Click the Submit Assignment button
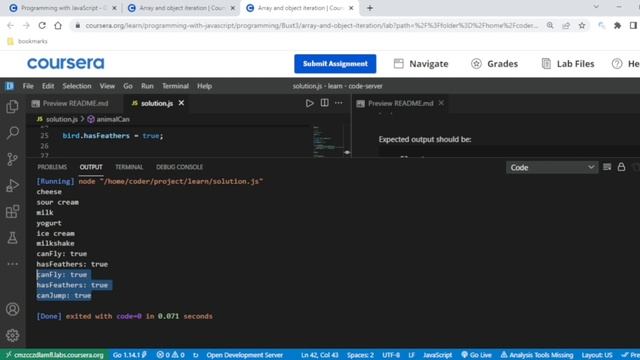Screen dimensions: 640x360 tap(335, 64)
